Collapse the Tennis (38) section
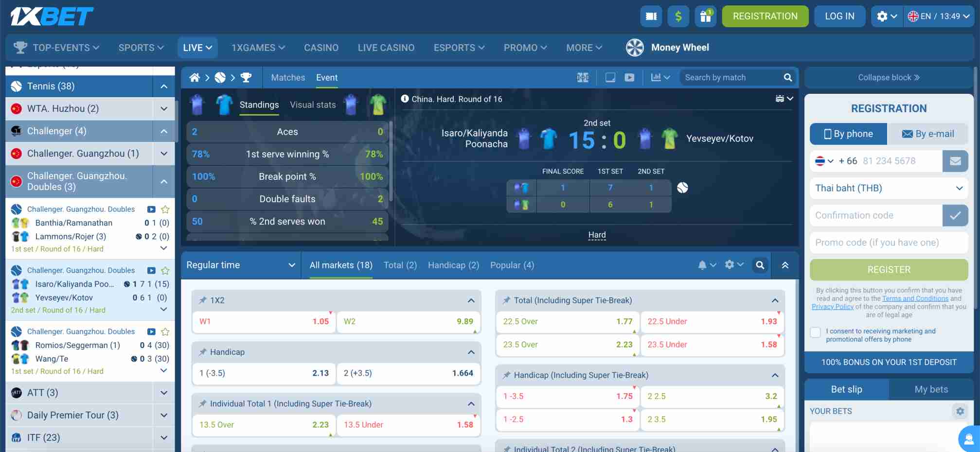Viewport: 980px width, 452px height. pyautogui.click(x=164, y=86)
